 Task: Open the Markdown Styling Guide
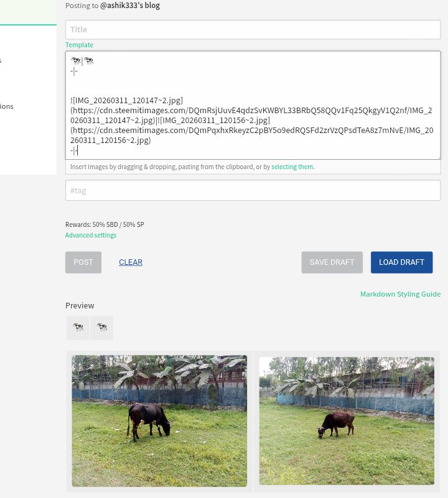point(400,294)
